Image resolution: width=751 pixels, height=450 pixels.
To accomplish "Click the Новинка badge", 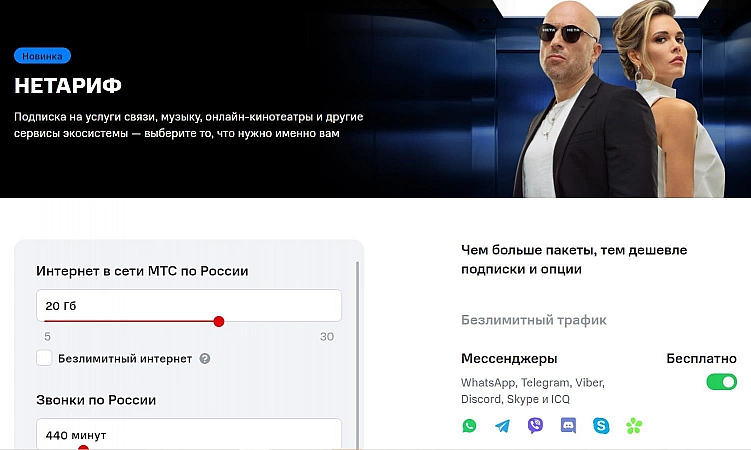I will [43, 56].
